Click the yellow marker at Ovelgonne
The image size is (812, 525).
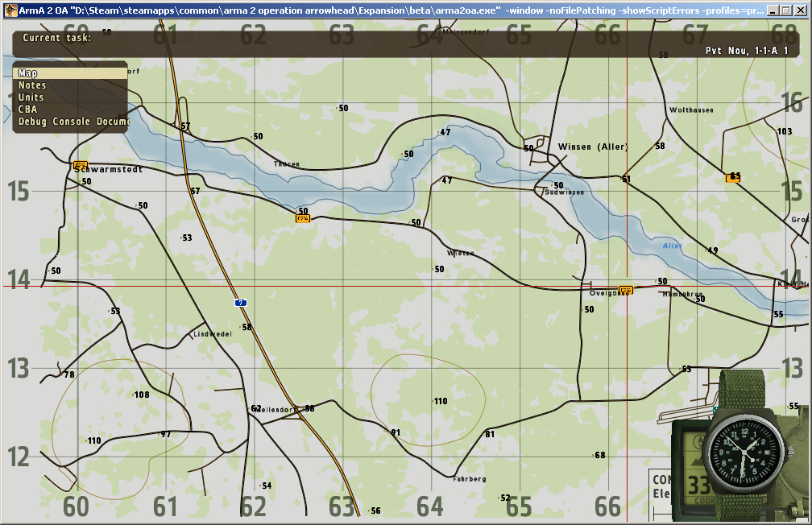pyautogui.click(x=626, y=289)
